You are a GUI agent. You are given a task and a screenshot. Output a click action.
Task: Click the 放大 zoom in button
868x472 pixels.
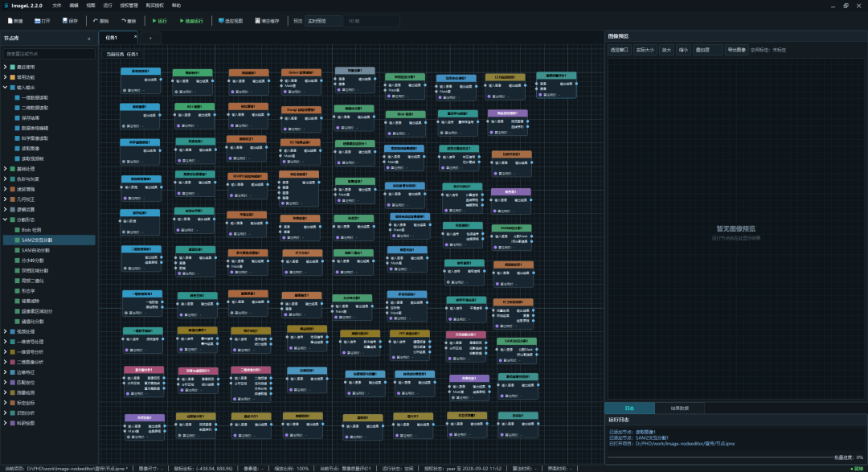point(666,50)
